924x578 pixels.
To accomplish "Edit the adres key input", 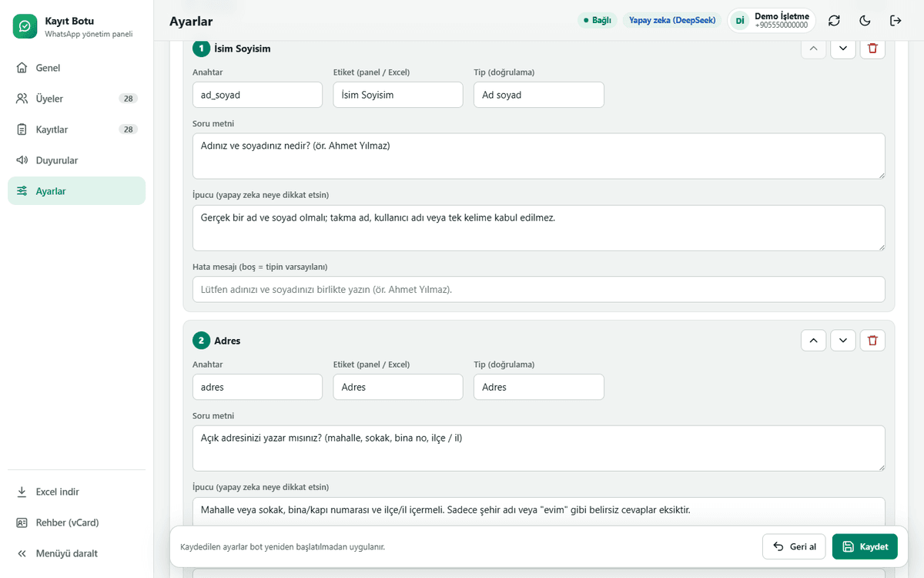I will tap(257, 387).
